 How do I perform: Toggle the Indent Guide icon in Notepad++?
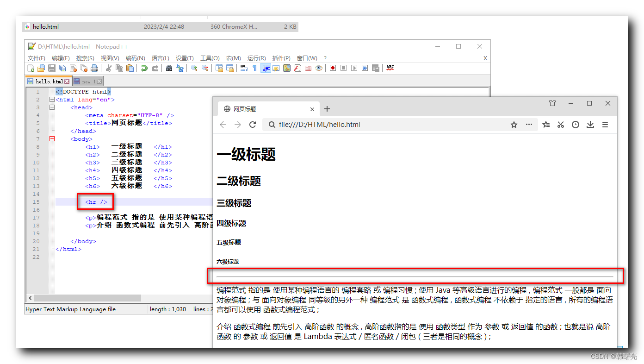pyautogui.click(x=266, y=68)
